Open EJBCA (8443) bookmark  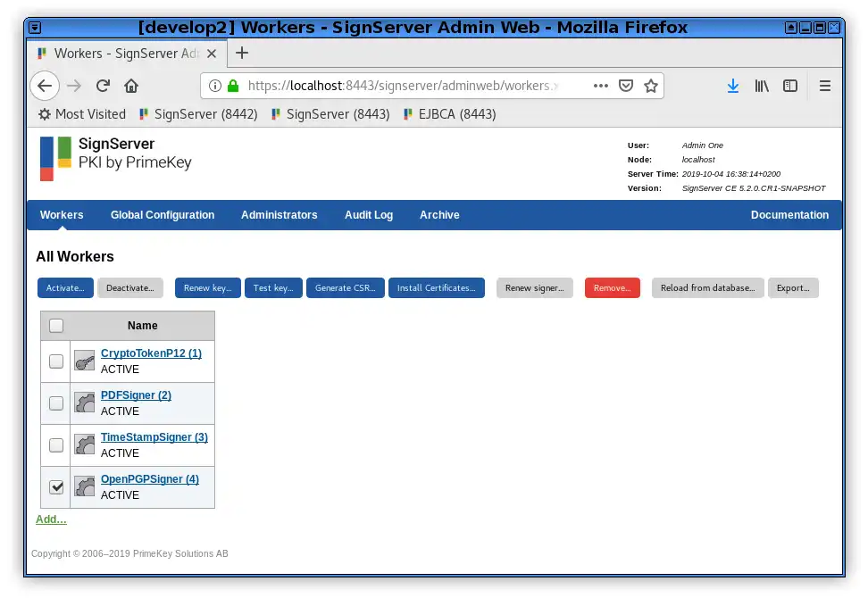click(x=449, y=114)
